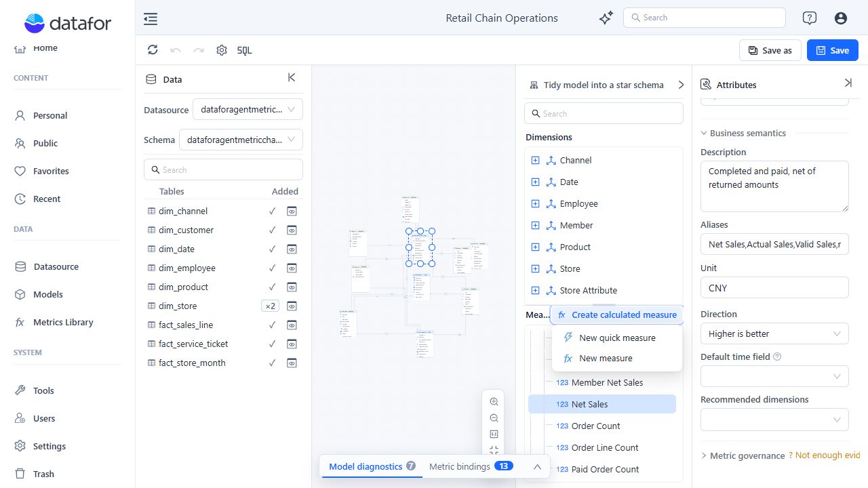Choose Create calculated measure
This screenshot has height=488, width=868.
pos(617,314)
